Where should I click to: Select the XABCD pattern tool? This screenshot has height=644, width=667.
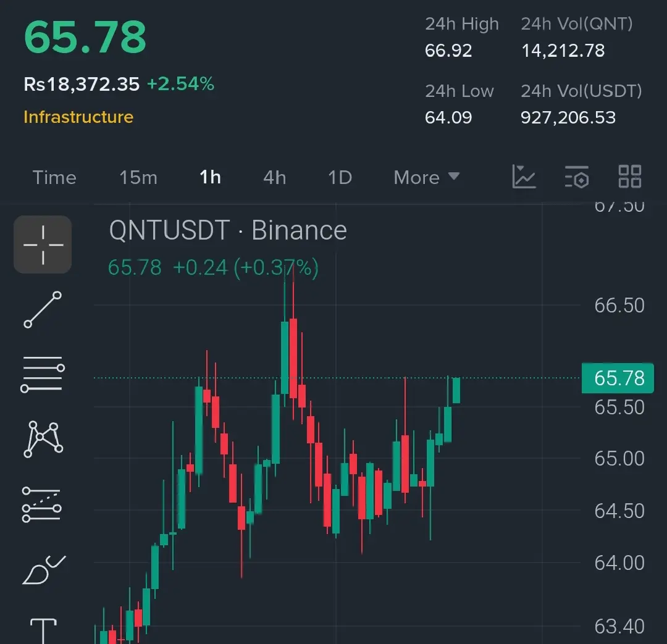click(43, 440)
